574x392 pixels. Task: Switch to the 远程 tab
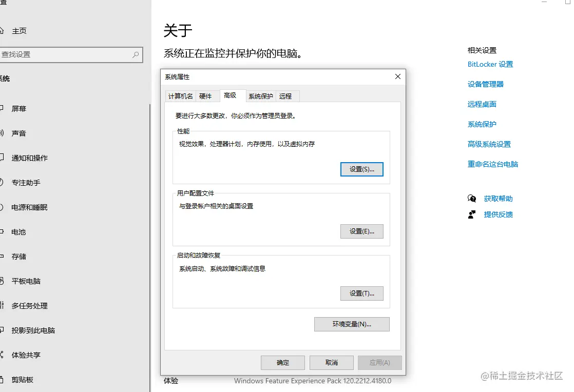point(286,96)
